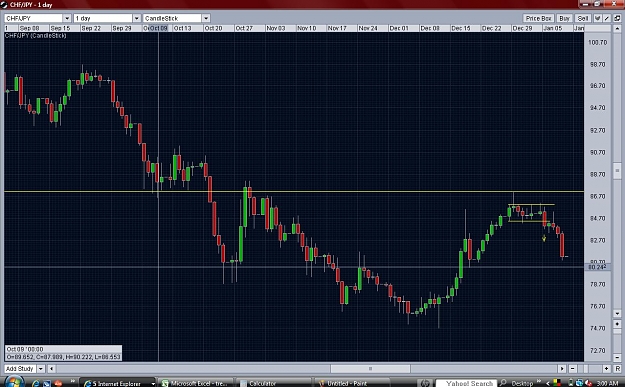Switch to Internet Explorer taskbar group
Screen dimensions: 625x387
point(118,383)
